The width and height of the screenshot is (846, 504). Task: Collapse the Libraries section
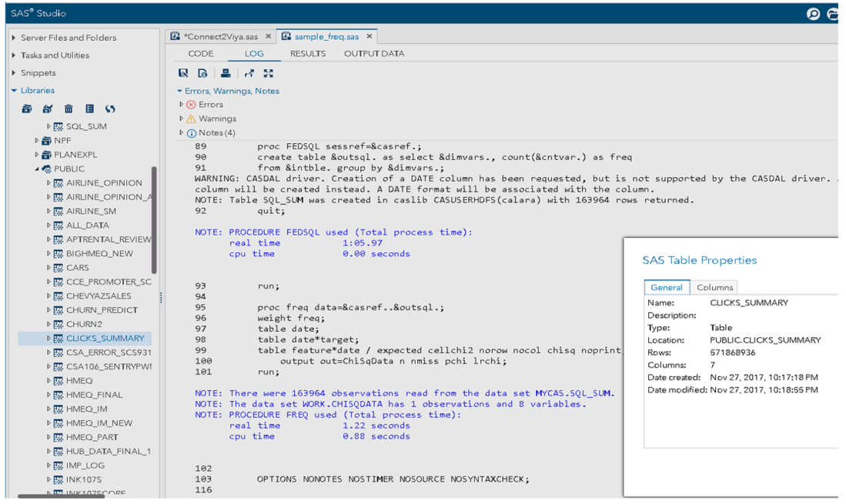14,91
